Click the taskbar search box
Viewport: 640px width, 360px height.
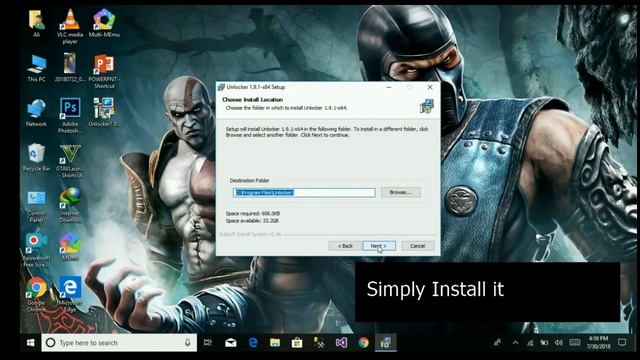tap(119, 342)
